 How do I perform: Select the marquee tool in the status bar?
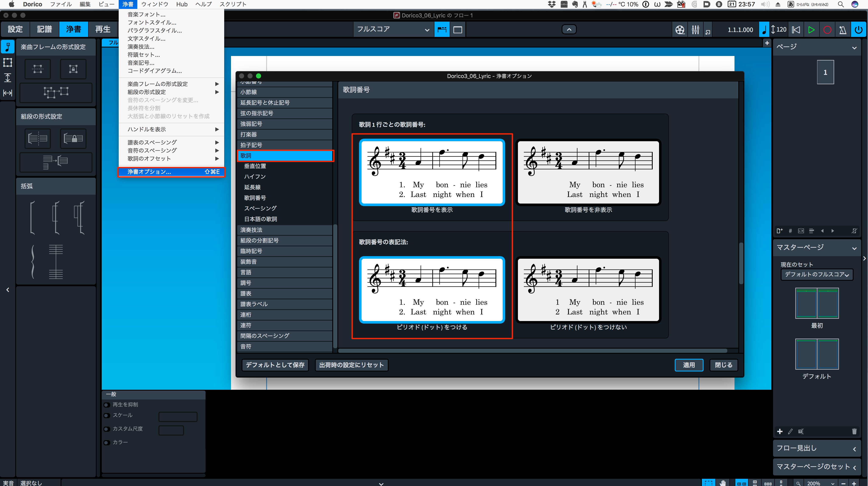[708, 483]
